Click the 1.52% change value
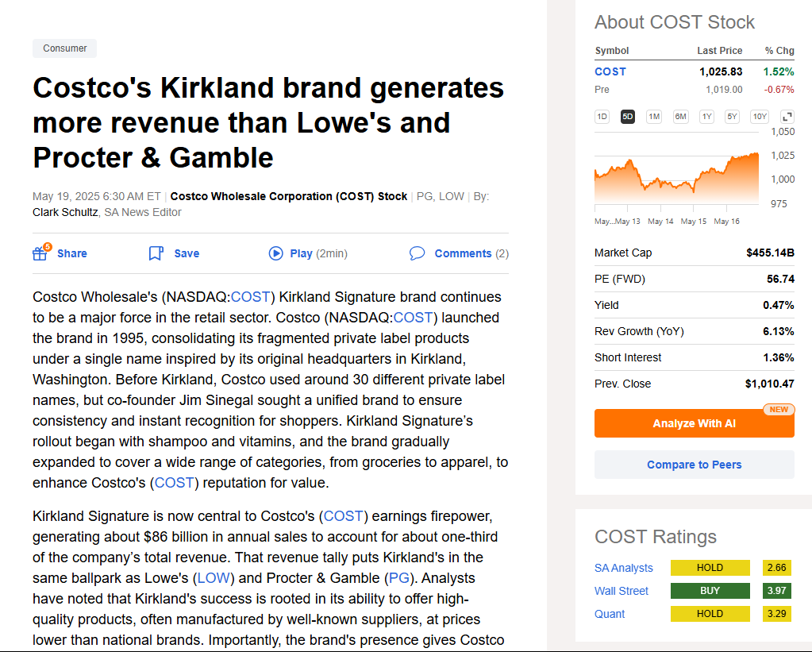Image resolution: width=812 pixels, height=652 pixels. pos(779,71)
